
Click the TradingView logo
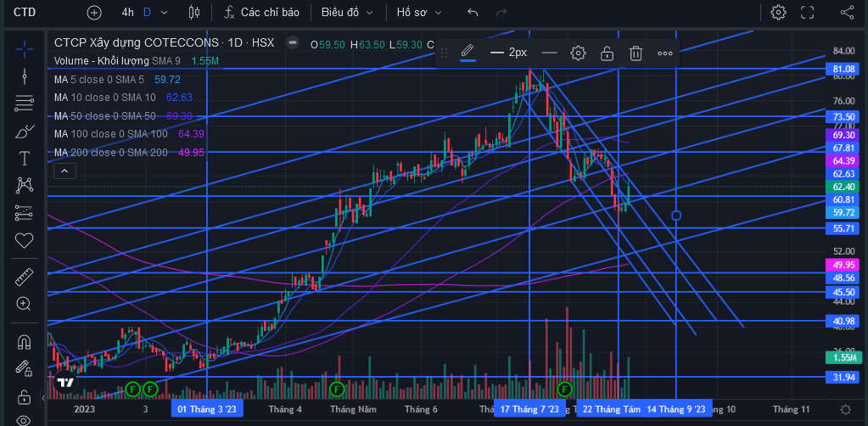point(65,382)
